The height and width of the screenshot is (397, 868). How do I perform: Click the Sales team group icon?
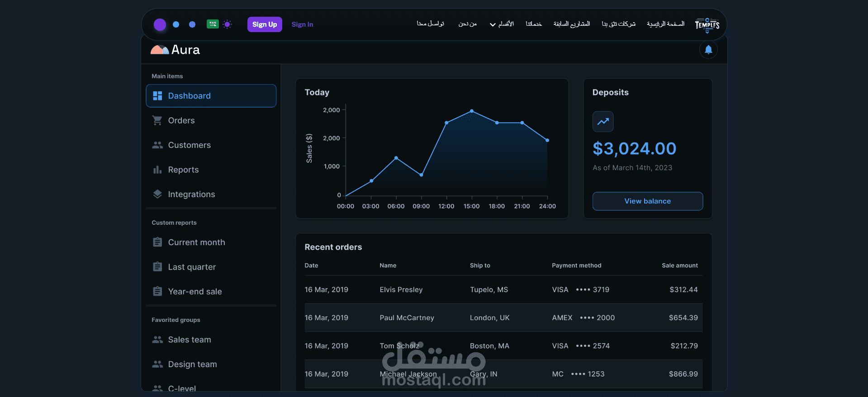(157, 340)
